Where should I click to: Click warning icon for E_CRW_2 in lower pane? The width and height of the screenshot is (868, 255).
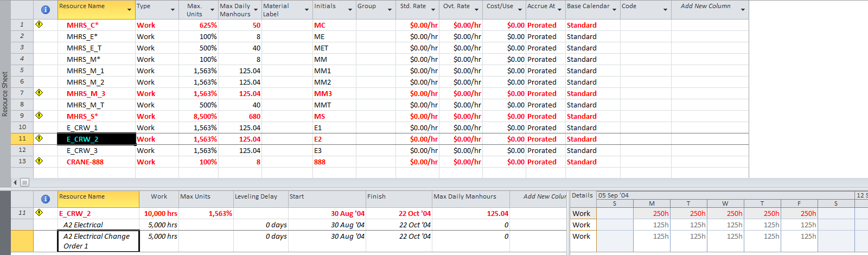[x=39, y=213]
